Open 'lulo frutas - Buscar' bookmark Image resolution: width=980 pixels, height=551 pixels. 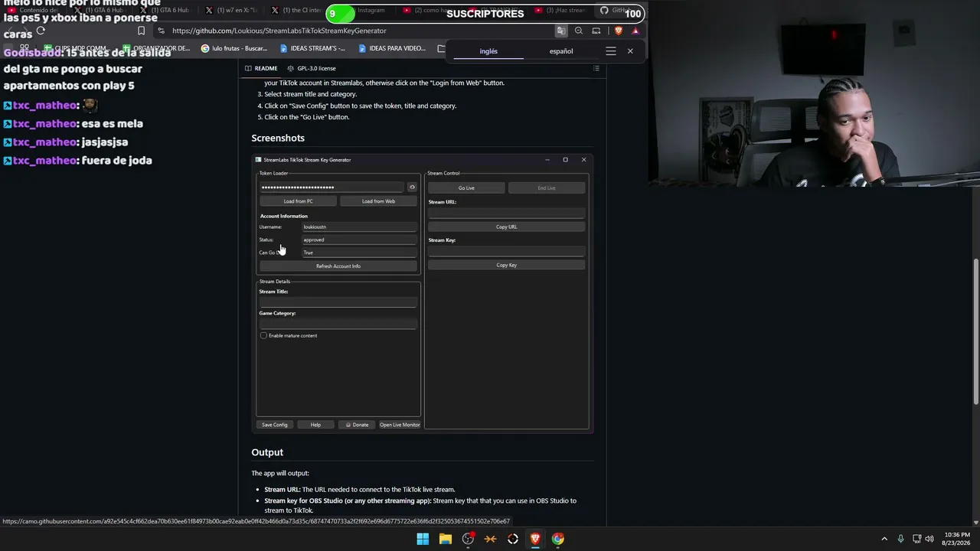234,48
